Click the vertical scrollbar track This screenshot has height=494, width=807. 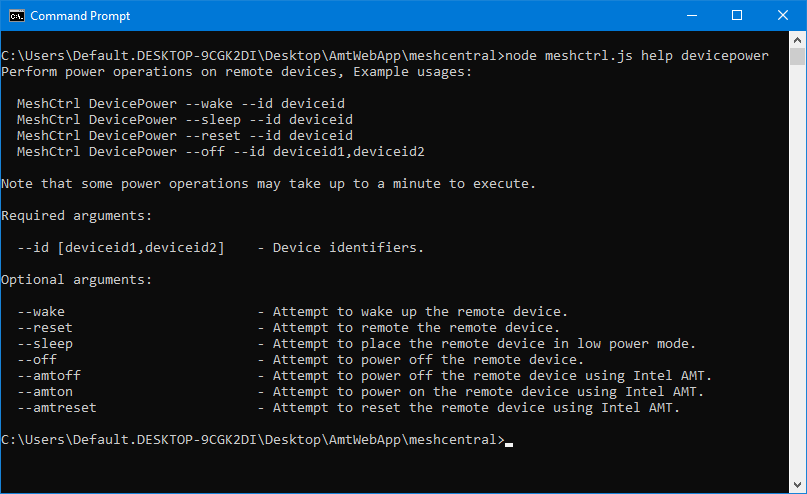click(798, 300)
